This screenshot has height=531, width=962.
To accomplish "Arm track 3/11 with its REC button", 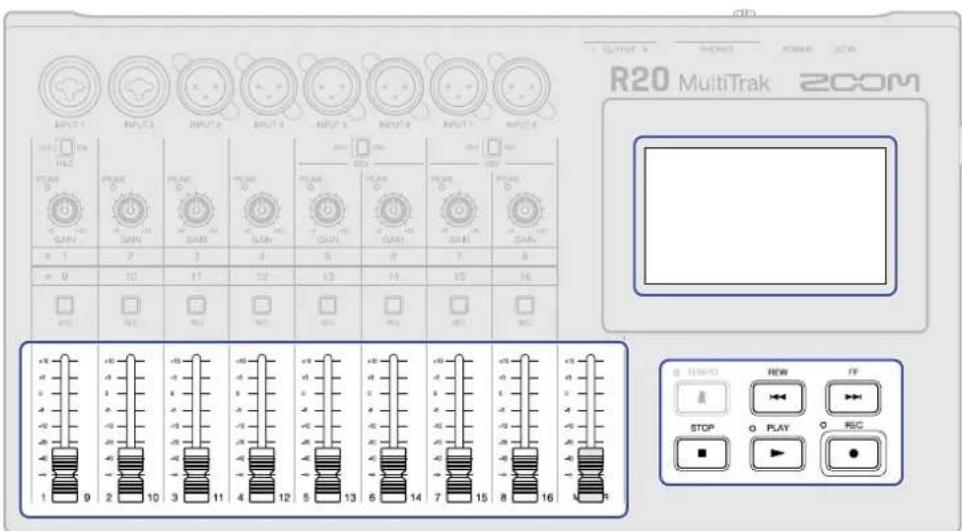I will tap(196, 305).
